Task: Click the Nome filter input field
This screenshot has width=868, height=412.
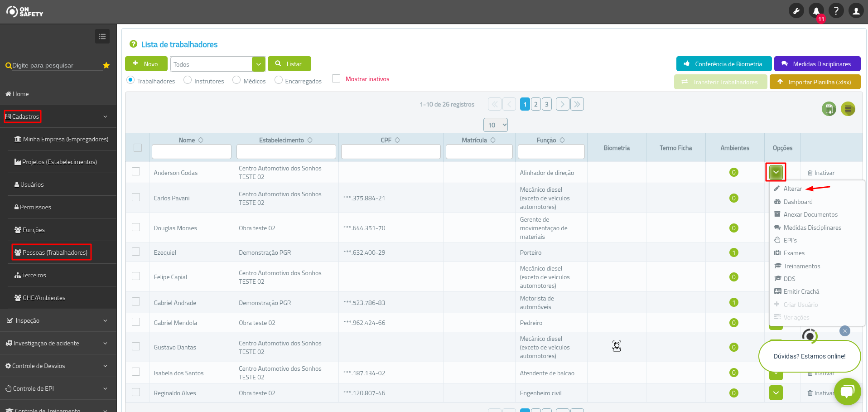Action: click(x=192, y=152)
